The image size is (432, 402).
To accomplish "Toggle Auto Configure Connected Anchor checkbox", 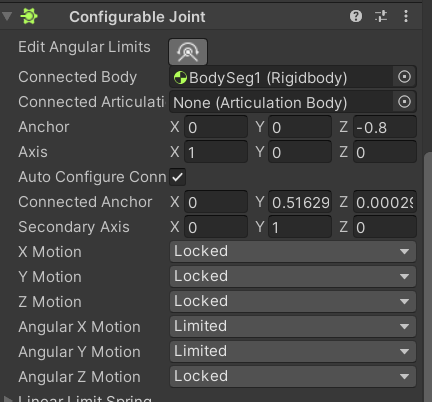I will pyautogui.click(x=178, y=177).
